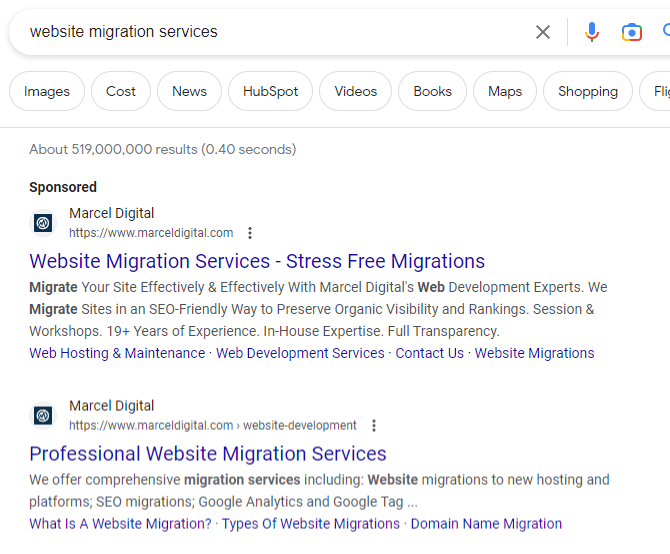
Task: Click Marcel Digital favicon in first ad
Action: tap(43, 223)
